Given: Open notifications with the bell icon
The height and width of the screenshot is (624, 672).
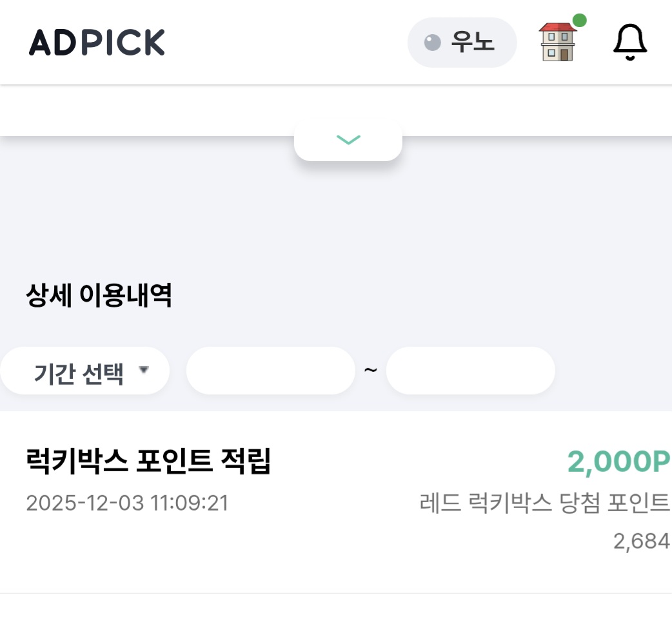Looking at the screenshot, I should tap(629, 43).
